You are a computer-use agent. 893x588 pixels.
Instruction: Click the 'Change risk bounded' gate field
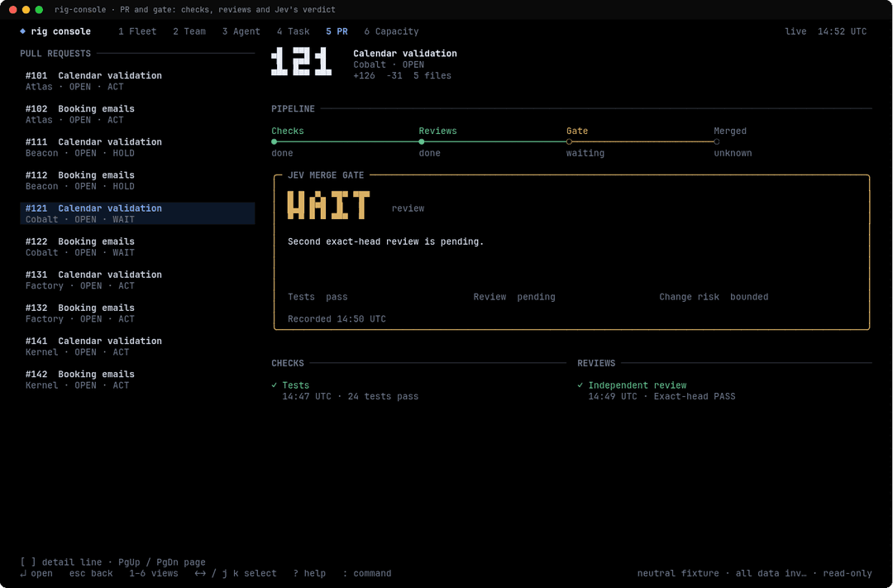point(714,297)
